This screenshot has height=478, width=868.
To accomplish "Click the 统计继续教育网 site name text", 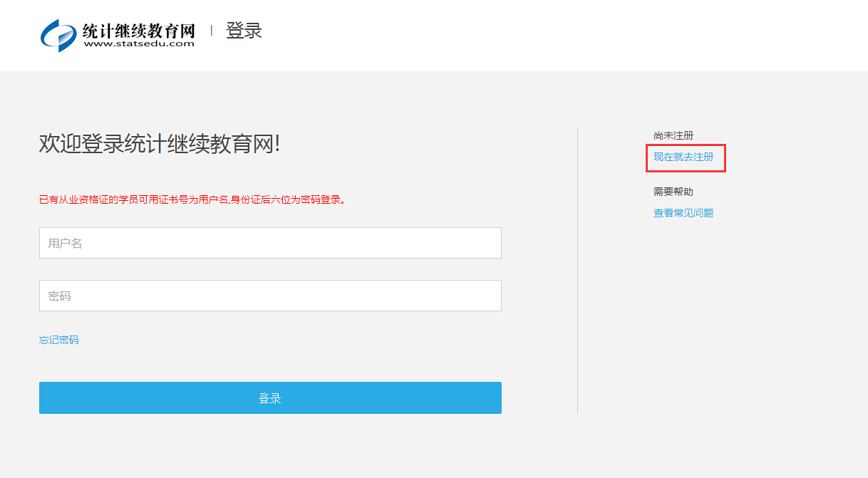I will coord(139,31).
